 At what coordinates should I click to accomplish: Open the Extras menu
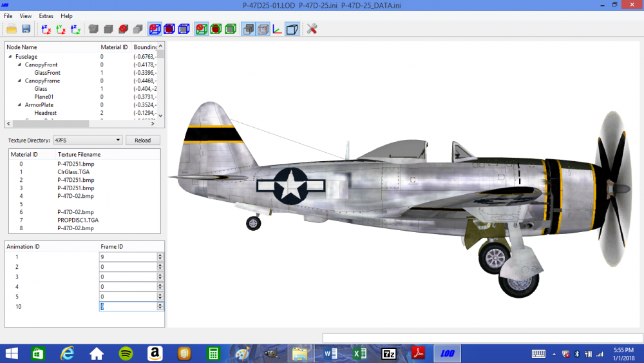tap(46, 16)
